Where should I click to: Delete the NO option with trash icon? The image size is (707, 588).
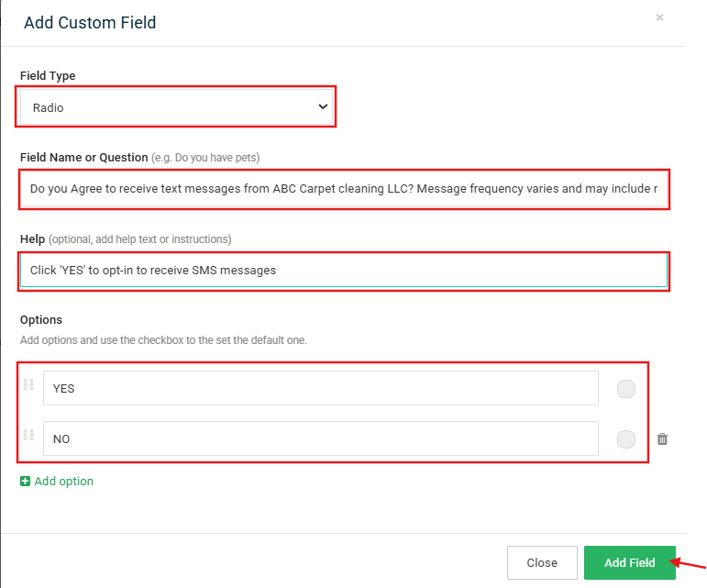click(x=662, y=438)
